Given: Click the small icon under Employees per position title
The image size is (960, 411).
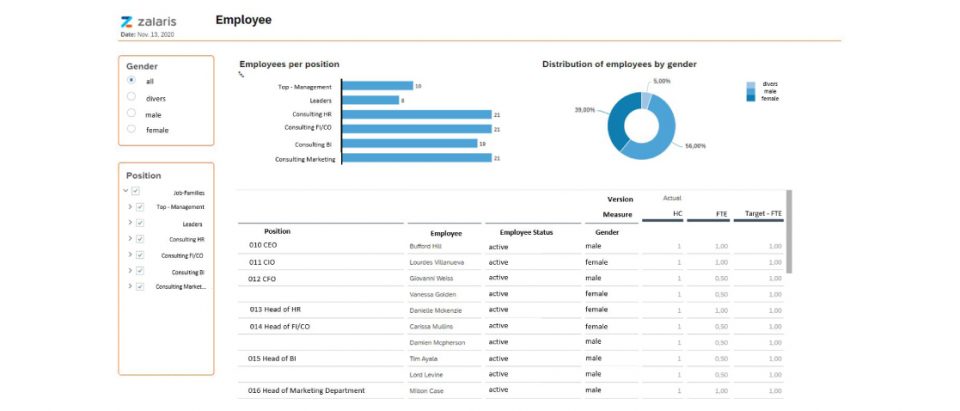Looking at the screenshot, I should click(x=241, y=74).
